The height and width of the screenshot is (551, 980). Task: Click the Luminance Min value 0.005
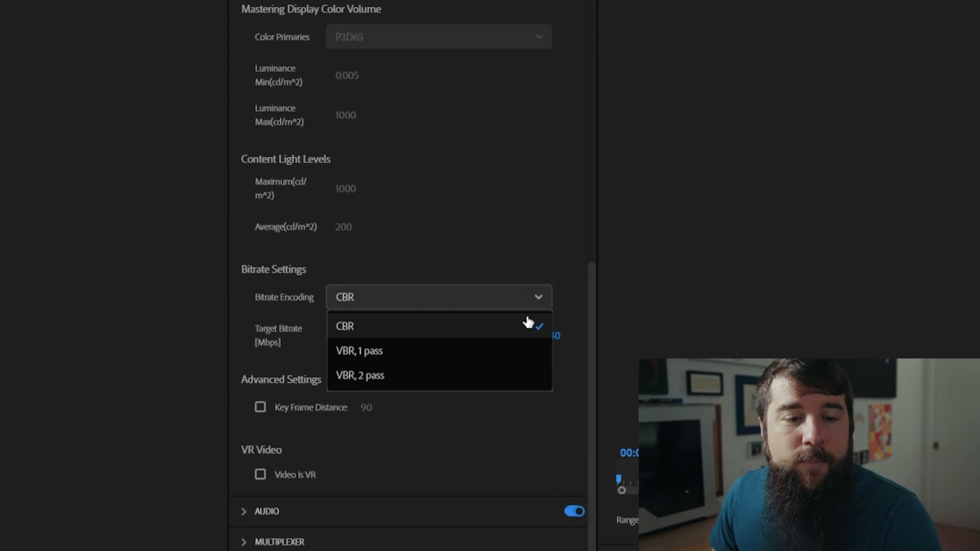pyautogui.click(x=347, y=76)
